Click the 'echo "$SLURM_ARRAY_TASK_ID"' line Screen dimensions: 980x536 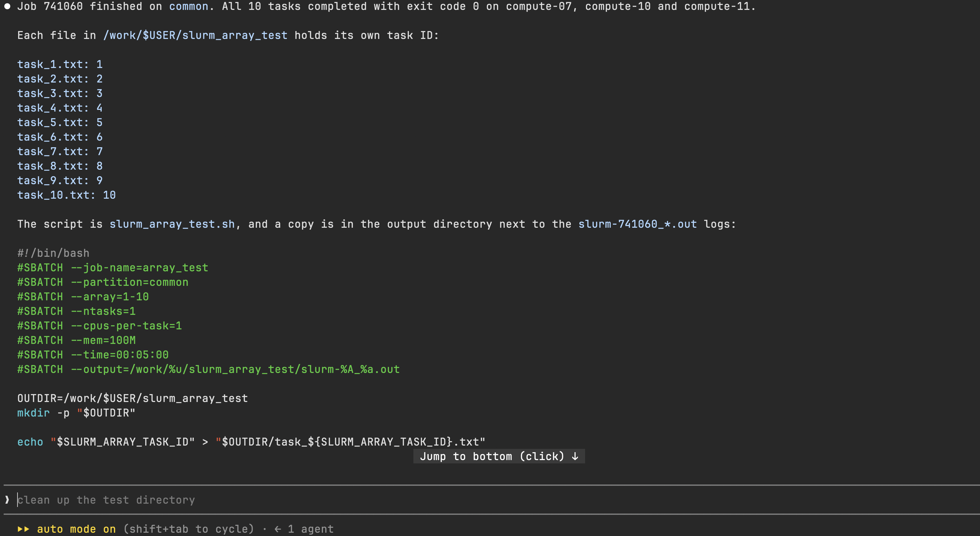tap(251, 442)
